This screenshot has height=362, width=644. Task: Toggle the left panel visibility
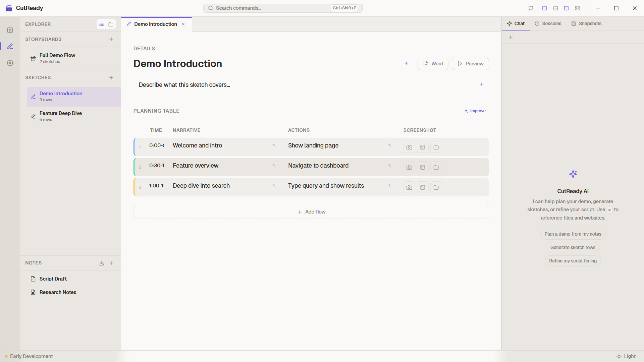(544, 8)
